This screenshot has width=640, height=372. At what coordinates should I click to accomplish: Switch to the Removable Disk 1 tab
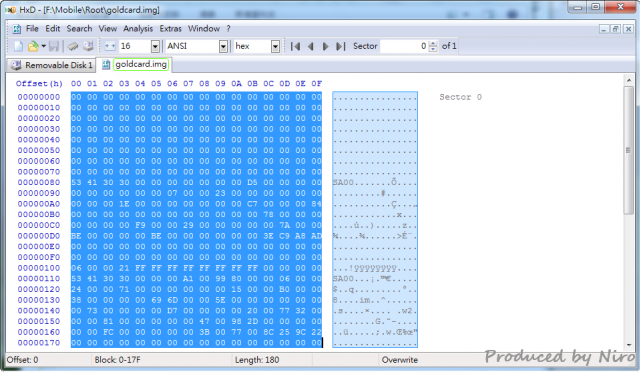point(51,65)
